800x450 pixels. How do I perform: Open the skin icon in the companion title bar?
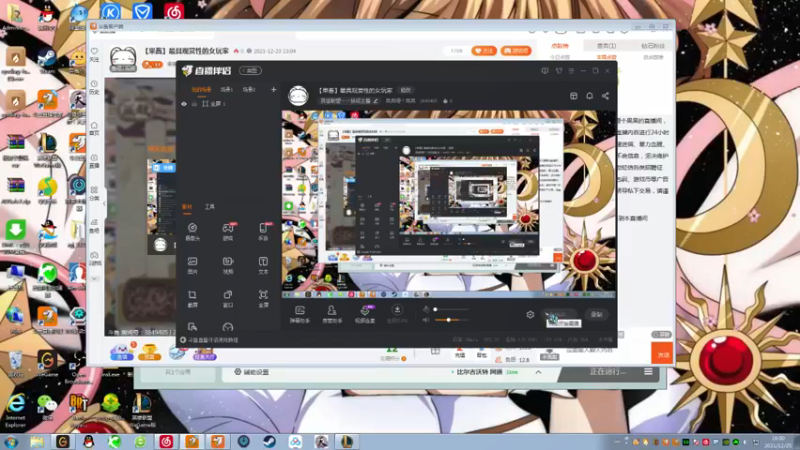(559, 71)
